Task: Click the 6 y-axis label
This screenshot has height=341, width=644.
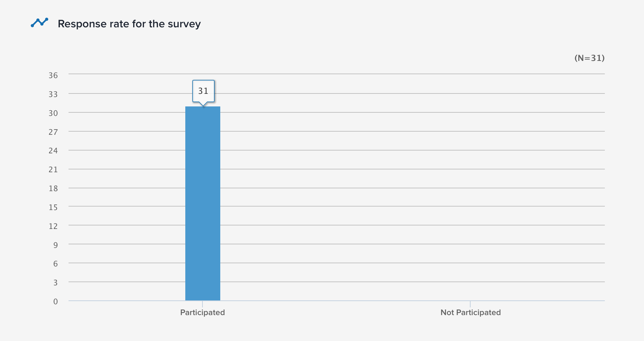Action: tap(55, 264)
